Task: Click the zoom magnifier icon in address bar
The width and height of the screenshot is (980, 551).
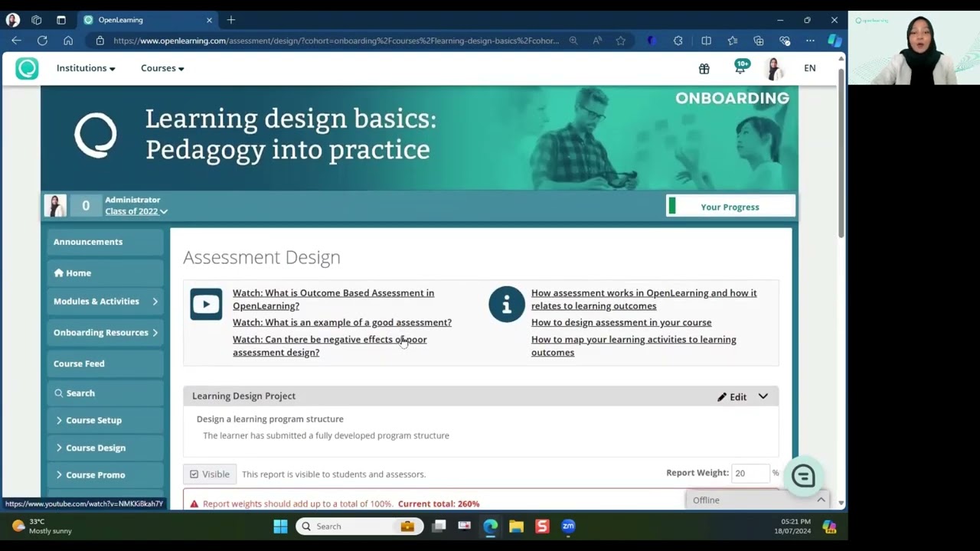Action: [x=573, y=41]
